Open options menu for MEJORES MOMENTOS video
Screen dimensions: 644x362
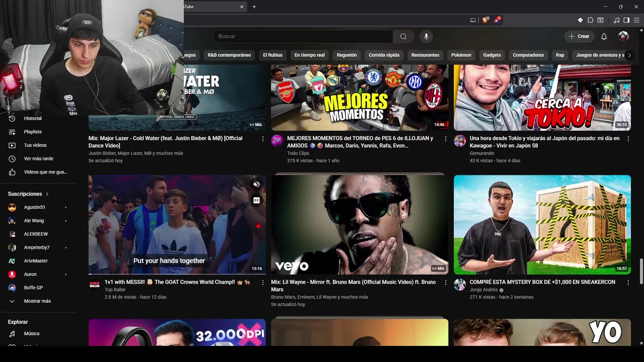click(445, 139)
